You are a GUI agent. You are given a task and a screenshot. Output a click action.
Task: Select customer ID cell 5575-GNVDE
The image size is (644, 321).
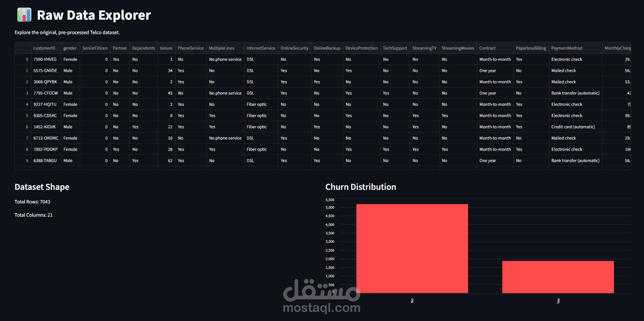point(45,71)
